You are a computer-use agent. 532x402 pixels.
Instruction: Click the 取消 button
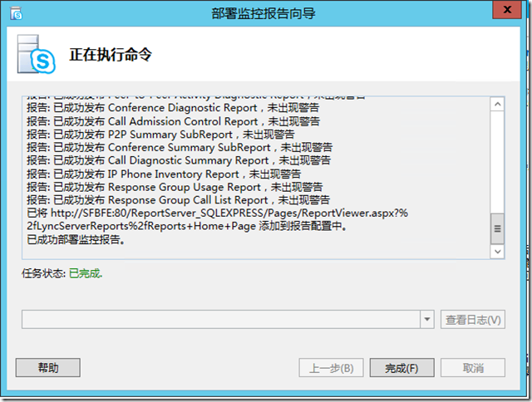[x=473, y=368]
